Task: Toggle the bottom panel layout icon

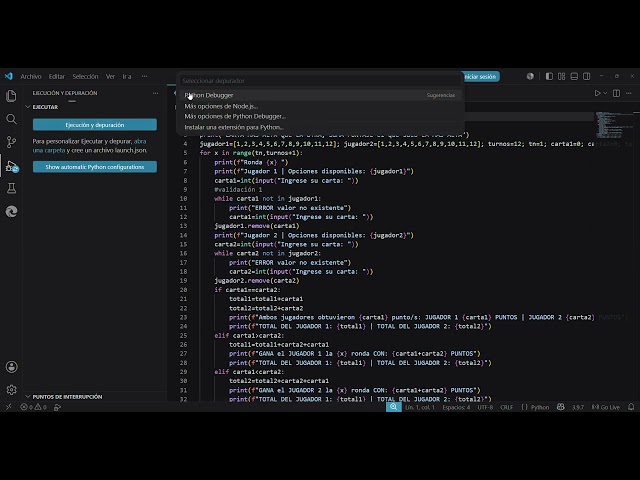Action: (x=574, y=76)
